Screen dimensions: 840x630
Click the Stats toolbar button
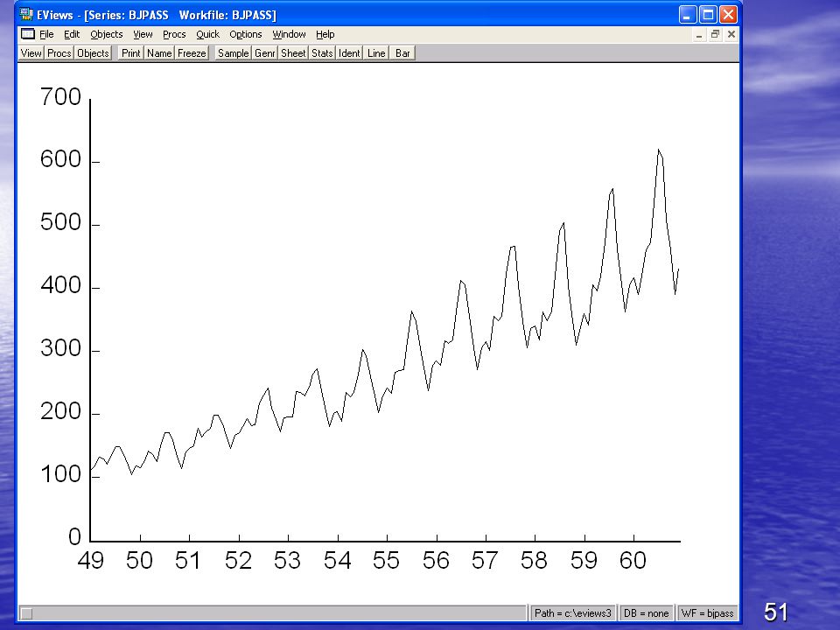tap(322, 53)
